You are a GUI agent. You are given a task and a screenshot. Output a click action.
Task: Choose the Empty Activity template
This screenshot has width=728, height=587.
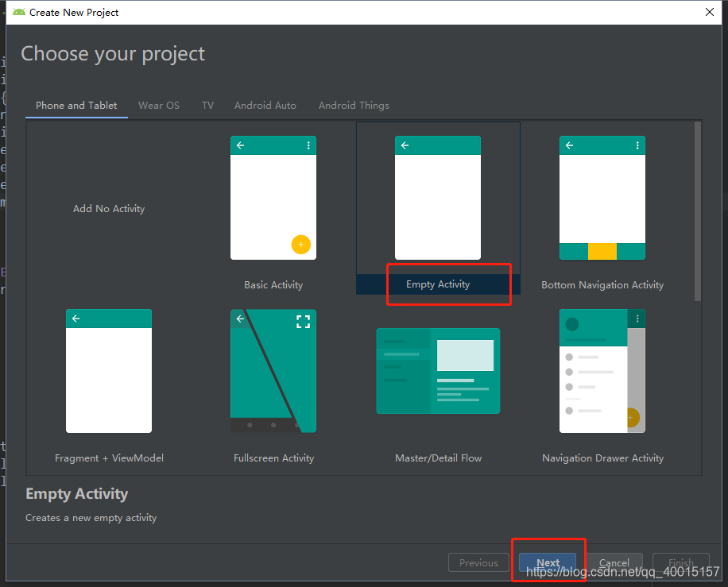[437, 284]
